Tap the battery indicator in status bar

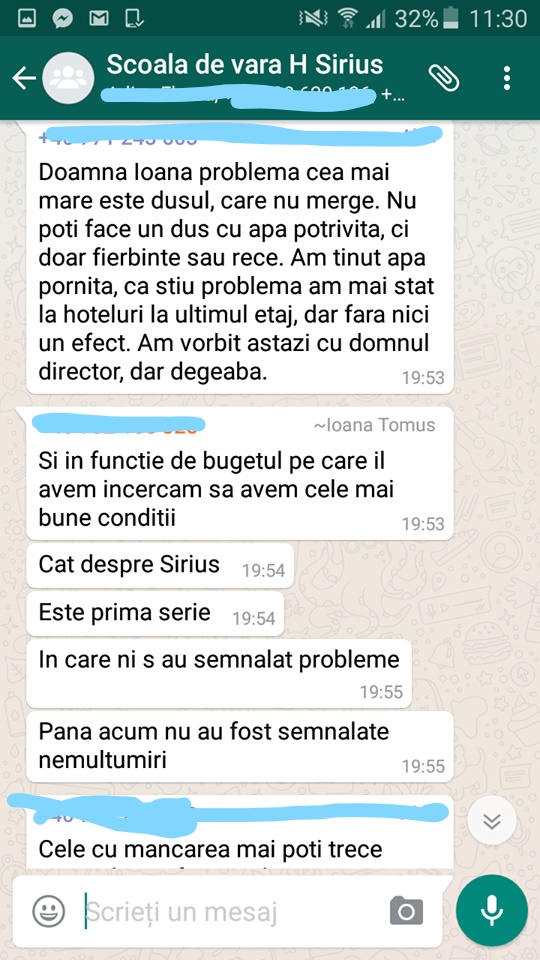point(452,18)
